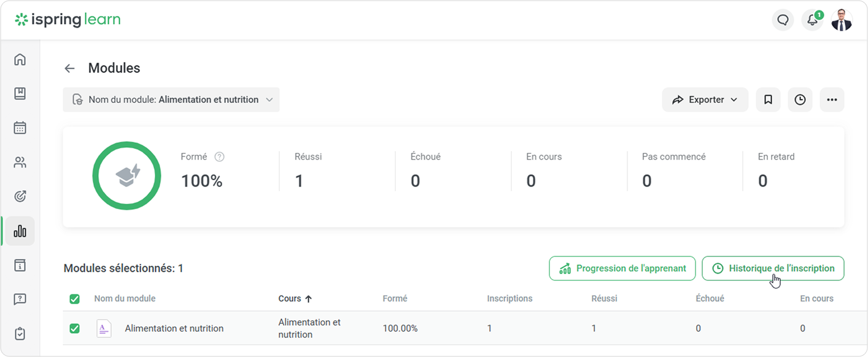Click the Progression de l'apprenant button
The height and width of the screenshot is (357, 868).
(x=622, y=269)
